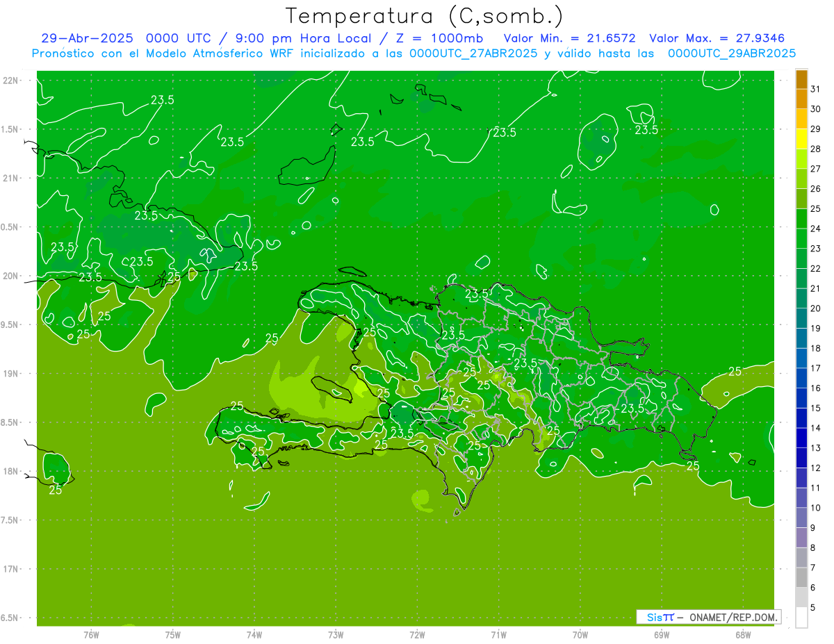Click the 73W longitude axis label
834x644 pixels.
tap(336, 634)
